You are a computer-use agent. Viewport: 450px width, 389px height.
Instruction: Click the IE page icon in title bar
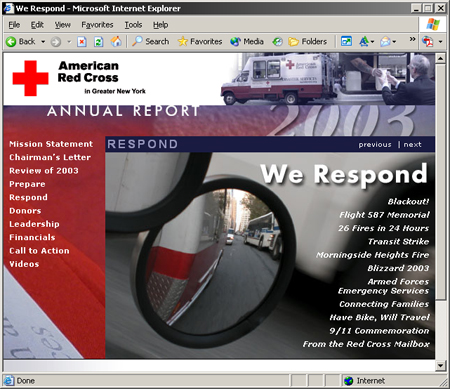click(8, 8)
